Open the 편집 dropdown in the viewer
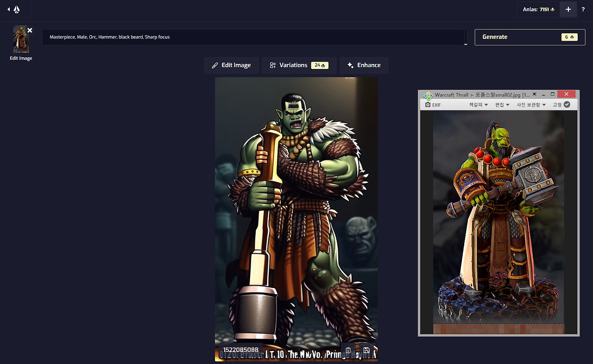Screen dimensions: 593x364 click(x=502, y=105)
